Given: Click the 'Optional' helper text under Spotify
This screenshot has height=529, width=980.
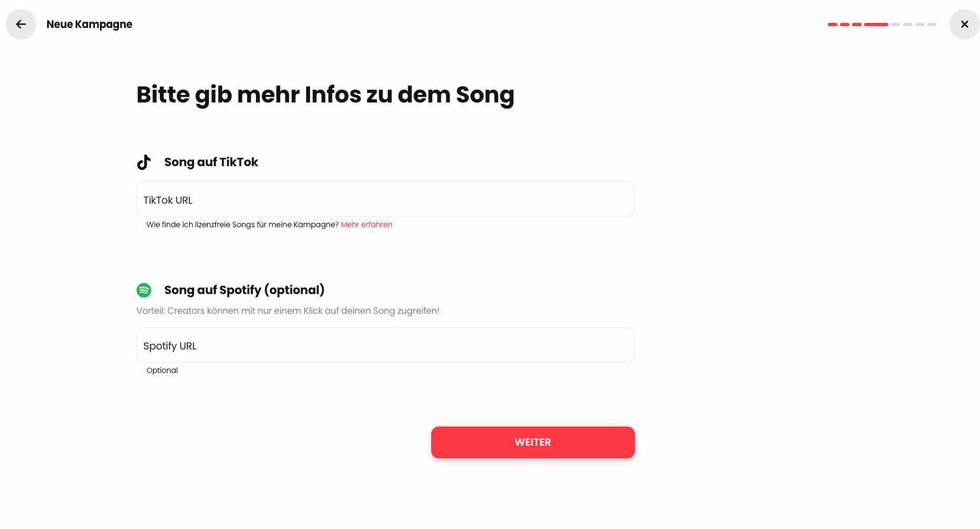Looking at the screenshot, I should [162, 370].
